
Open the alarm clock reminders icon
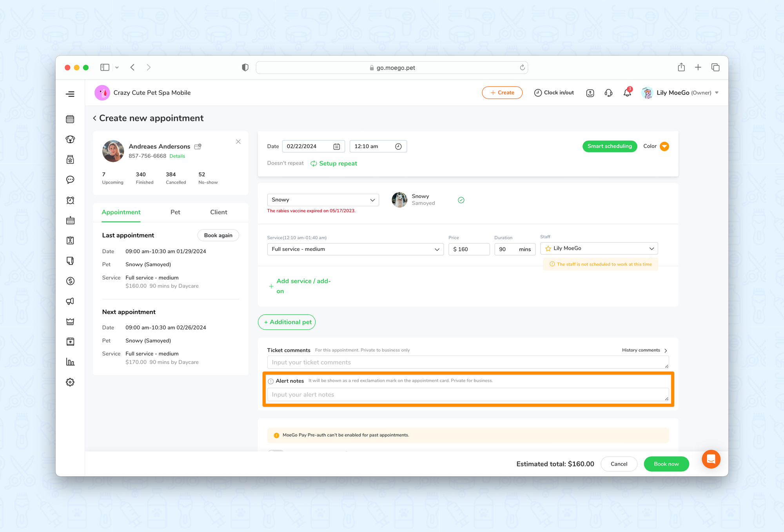[70, 200]
